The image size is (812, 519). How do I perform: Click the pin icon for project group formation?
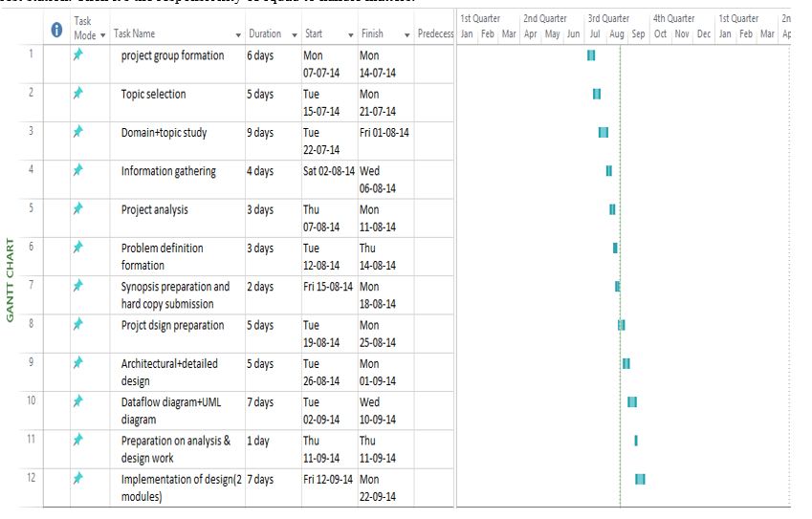click(78, 54)
